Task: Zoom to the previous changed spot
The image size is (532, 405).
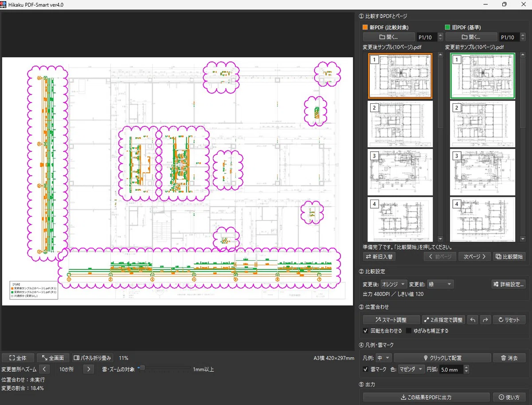Action: [44, 369]
